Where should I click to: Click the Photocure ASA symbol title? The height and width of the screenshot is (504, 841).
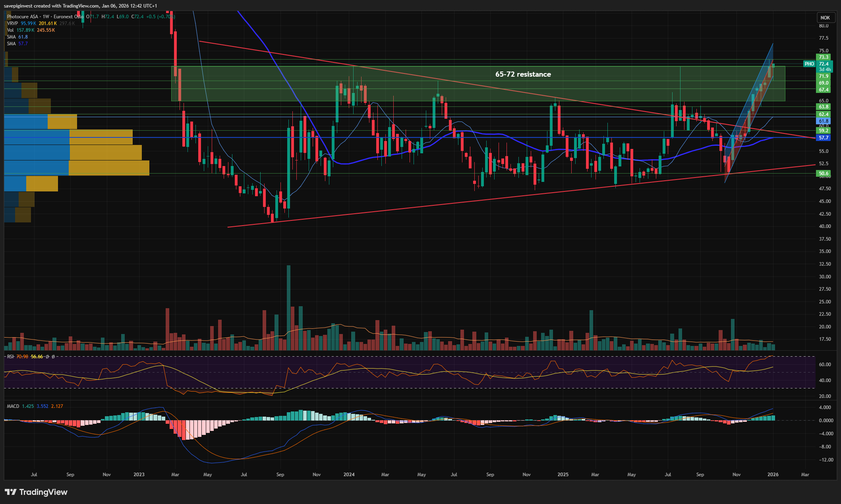(23, 17)
